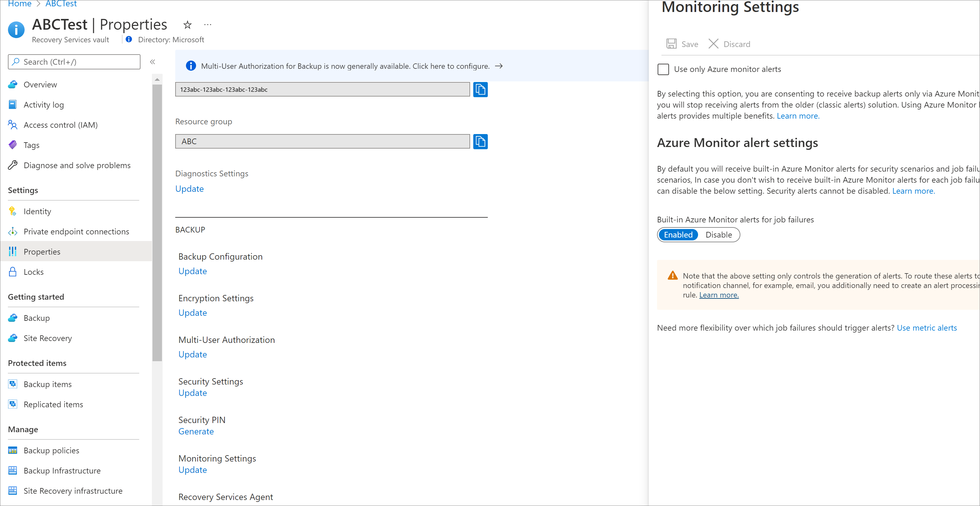Viewport: 980px width, 506px height.
Task: Click Update under Backup Configuration
Action: pos(192,270)
